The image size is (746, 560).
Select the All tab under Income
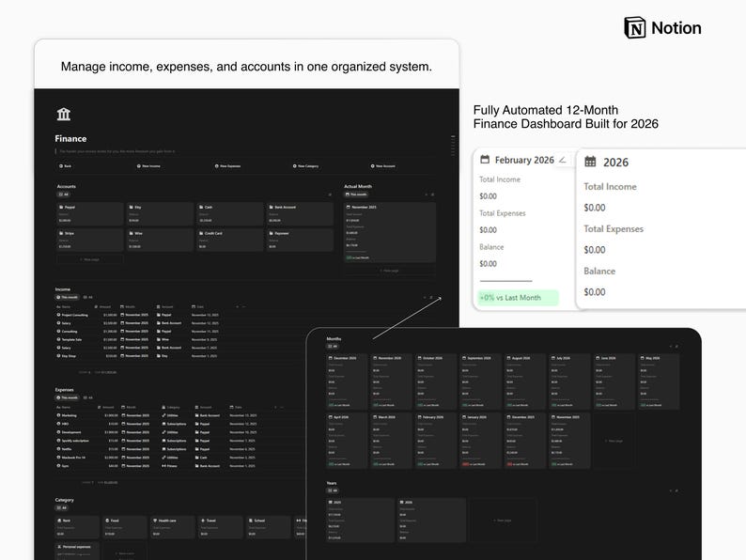click(x=88, y=297)
